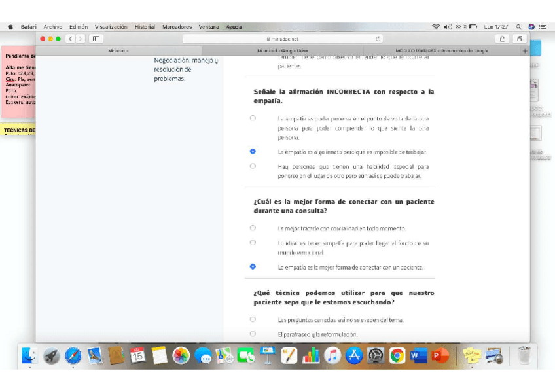Screen dimensions: 555x392
Task: Open Maps app in the dock
Action: (x=224, y=355)
